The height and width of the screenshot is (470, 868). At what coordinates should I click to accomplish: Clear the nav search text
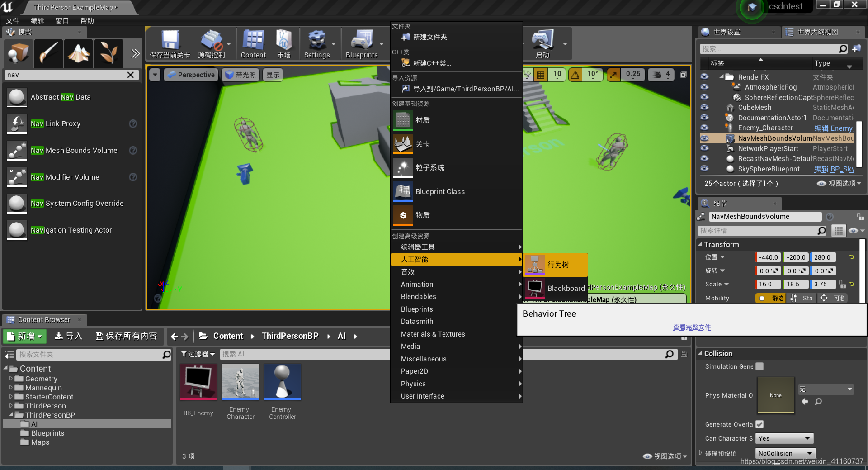(130, 75)
